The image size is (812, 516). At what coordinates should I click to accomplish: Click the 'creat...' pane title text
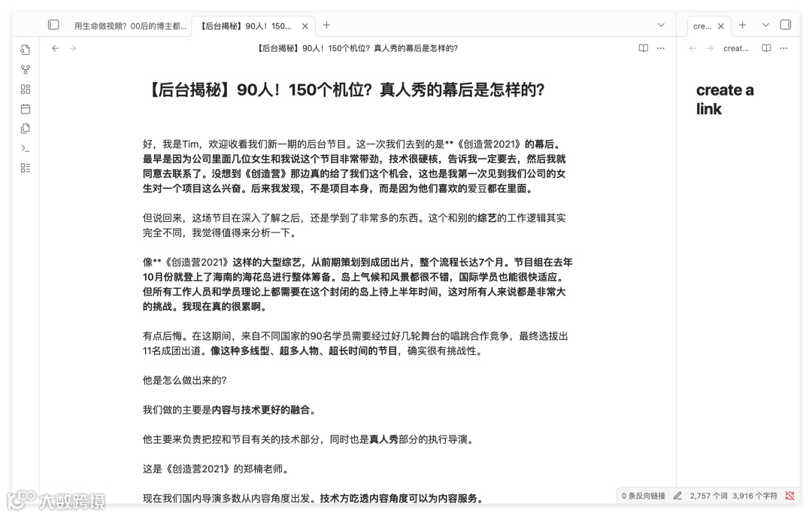click(x=736, y=48)
